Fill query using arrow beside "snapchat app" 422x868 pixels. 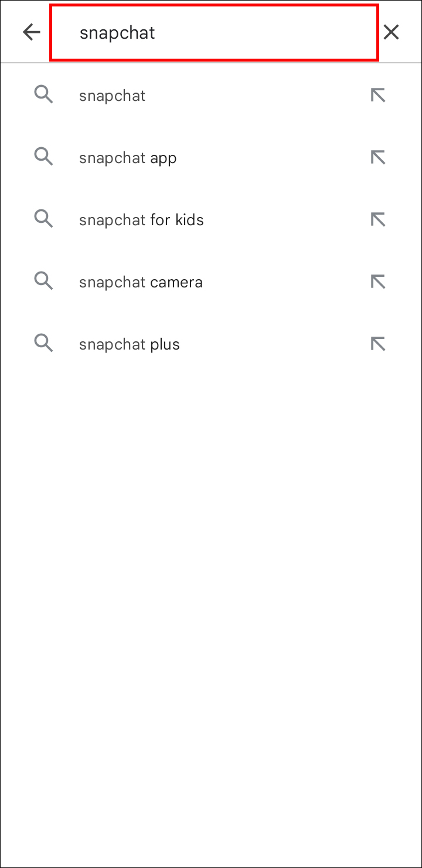[x=378, y=157]
